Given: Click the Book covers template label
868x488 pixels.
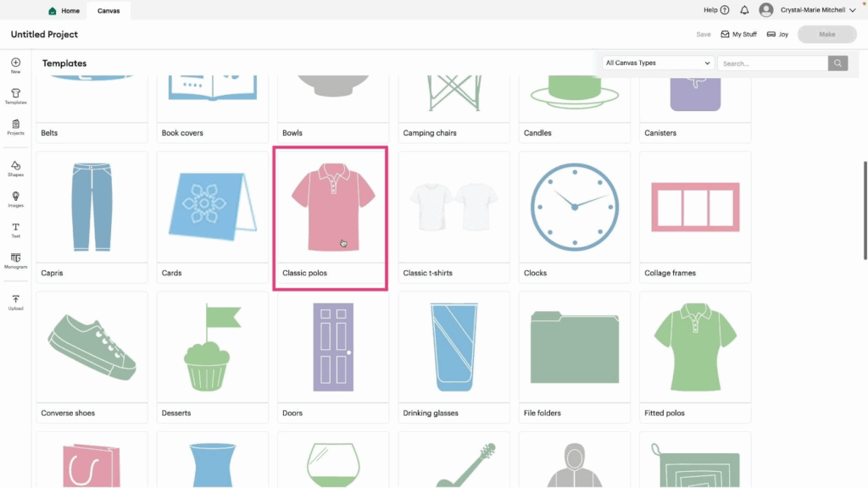Looking at the screenshot, I should pos(182,133).
